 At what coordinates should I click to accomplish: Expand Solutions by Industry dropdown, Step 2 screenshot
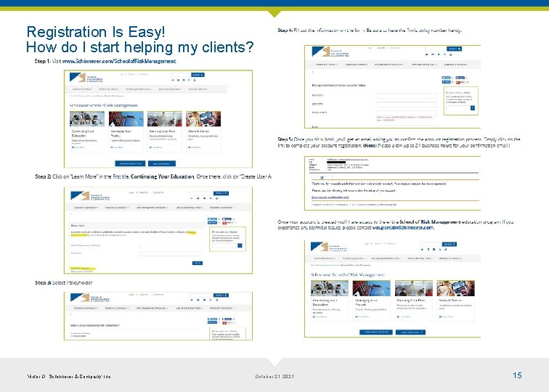pos(117,208)
